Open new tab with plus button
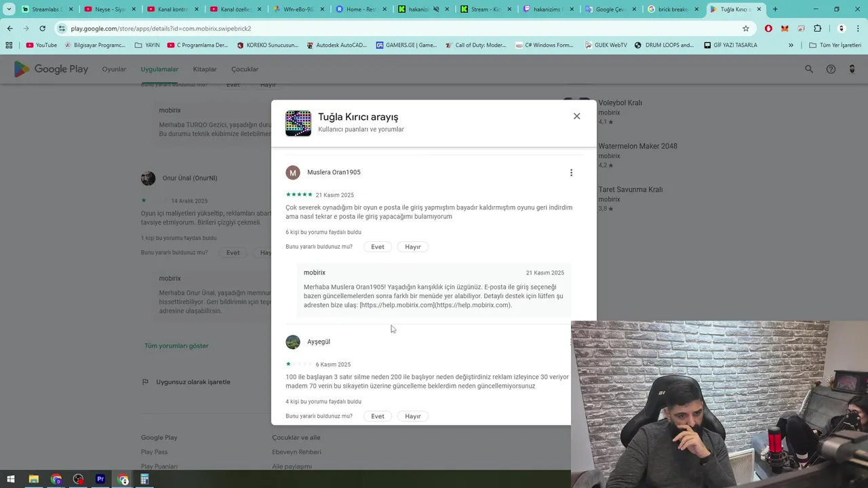868x488 pixels. [x=775, y=9]
